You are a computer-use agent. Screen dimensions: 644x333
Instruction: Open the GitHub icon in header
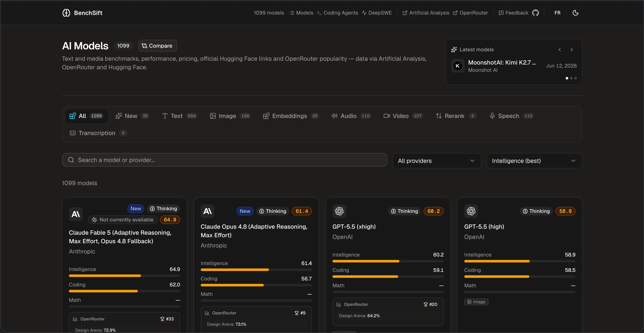pos(536,13)
